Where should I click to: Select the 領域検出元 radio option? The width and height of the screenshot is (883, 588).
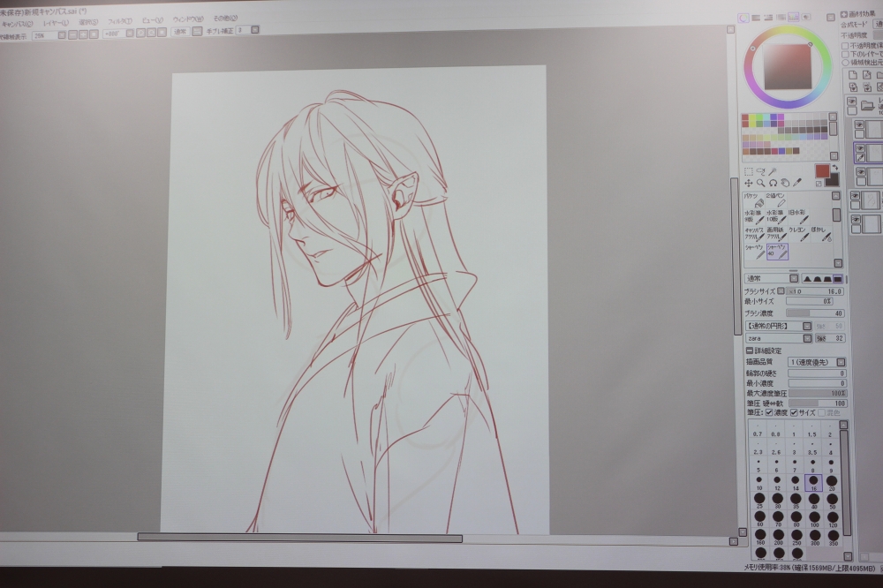(x=845, y=63)
